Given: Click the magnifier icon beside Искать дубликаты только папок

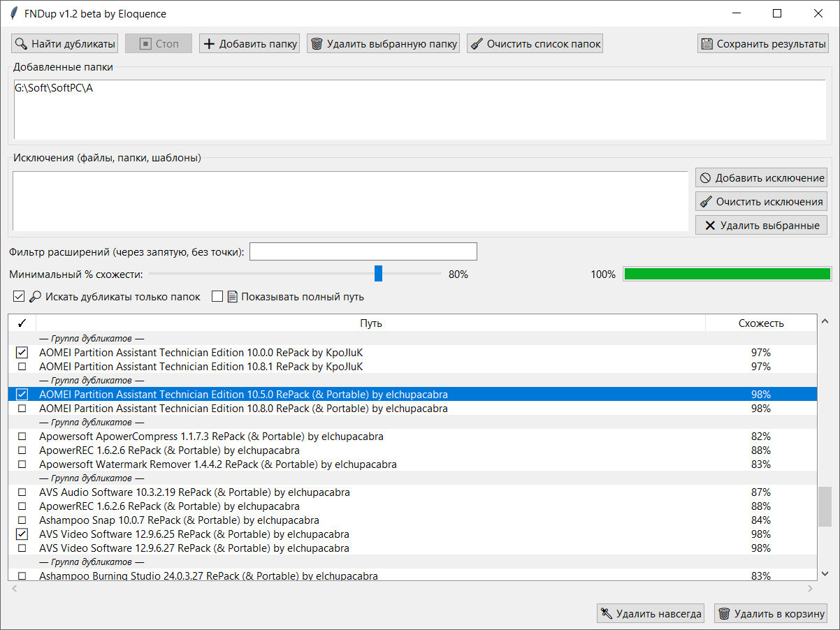Looking at the screenshot, I should (x=35, y=297).
